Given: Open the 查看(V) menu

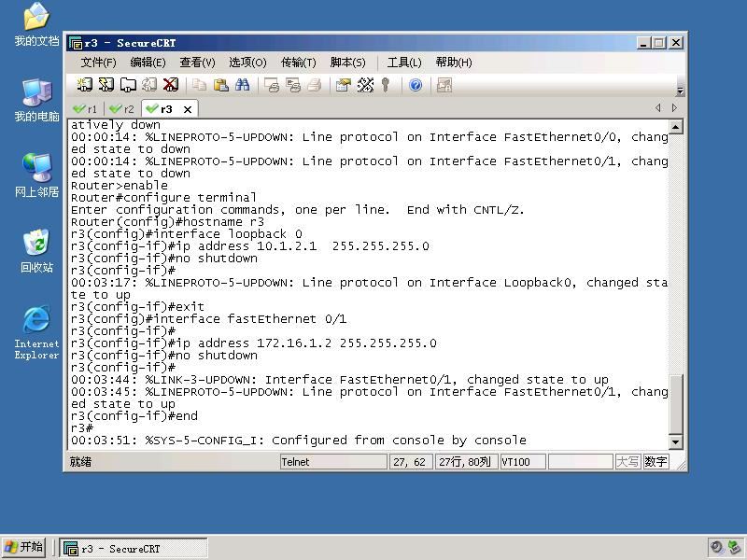Looking at the screenshot, I should [x=197, y=63].
